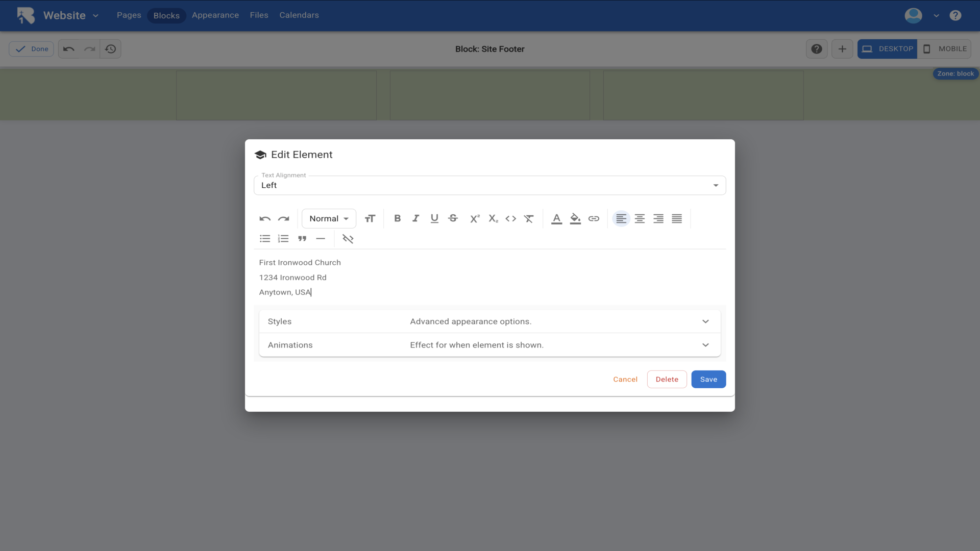980x551 pixels.
Task: Insert a hyperlink using link icon
Action: (x=594, y=218)
